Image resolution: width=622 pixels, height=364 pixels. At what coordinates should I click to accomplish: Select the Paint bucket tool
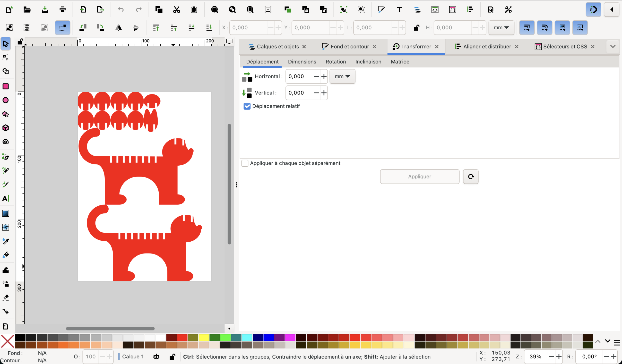point(5,255)
